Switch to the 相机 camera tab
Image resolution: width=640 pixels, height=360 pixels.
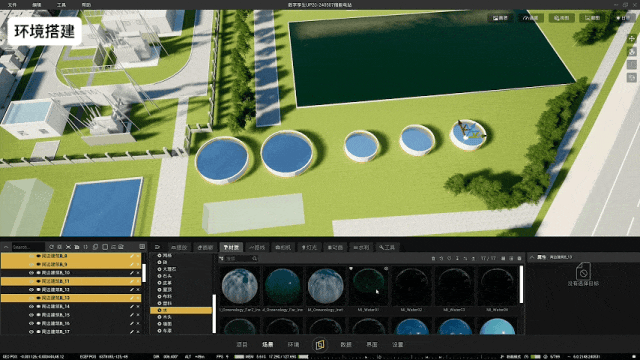click(x=283, y=247)
